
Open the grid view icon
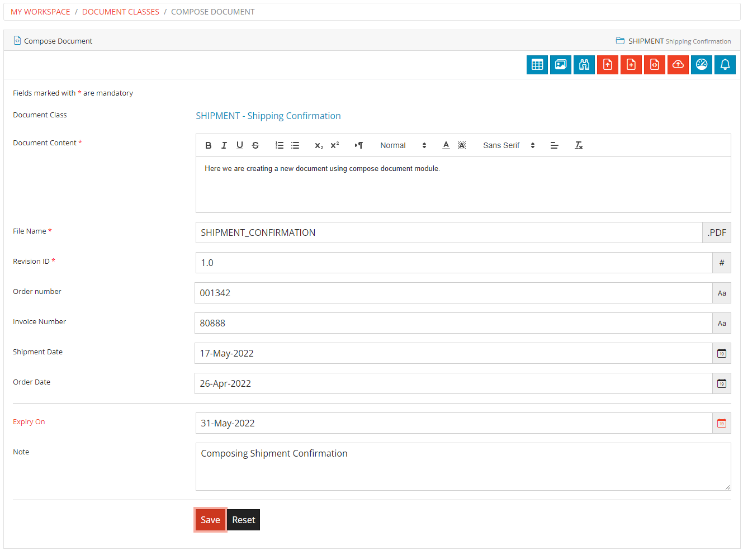coord(537,64)
